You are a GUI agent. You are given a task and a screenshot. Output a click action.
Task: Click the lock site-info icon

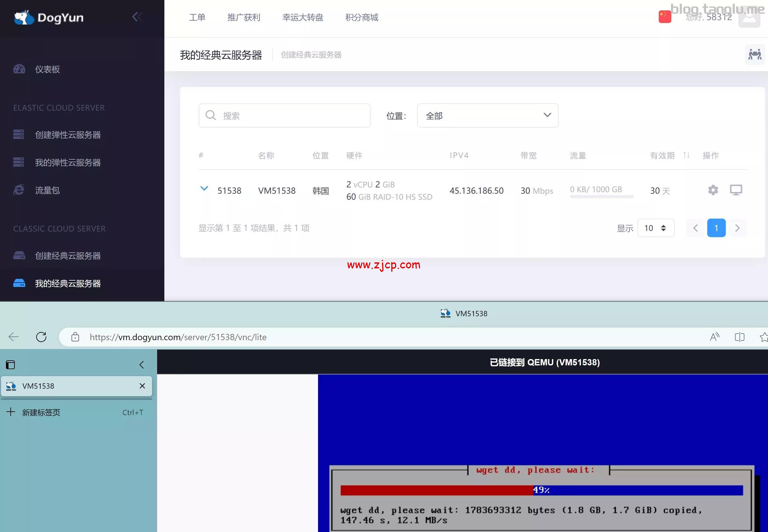75,337
